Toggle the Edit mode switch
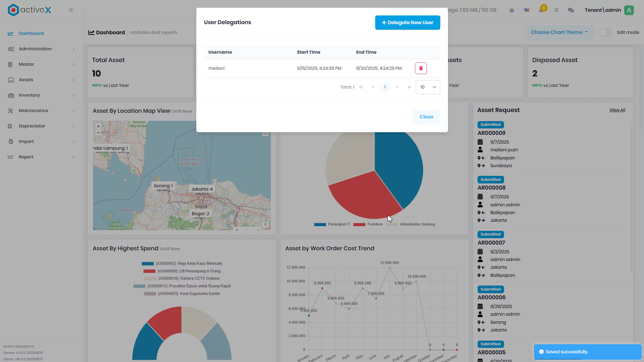Screen dimensions: 644x362 point(605,33)
